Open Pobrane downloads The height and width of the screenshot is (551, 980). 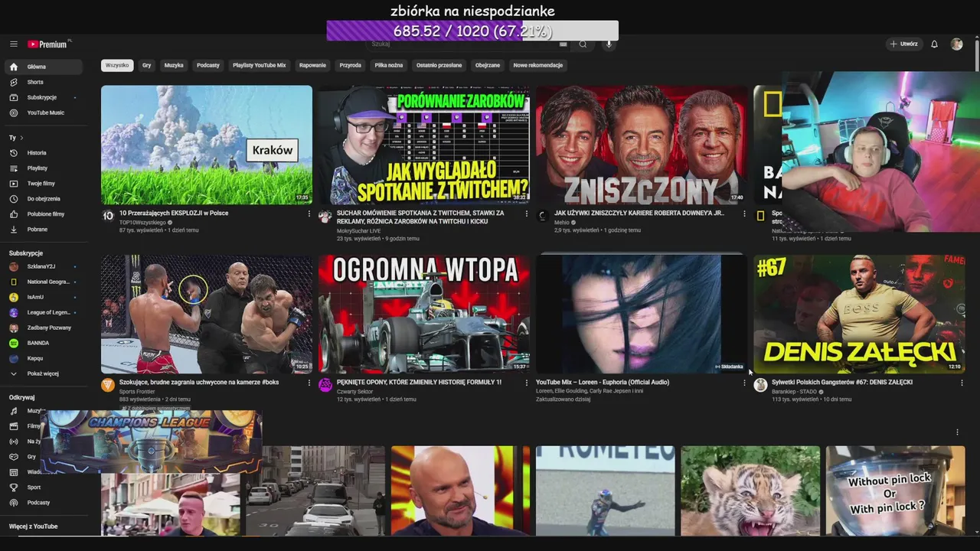click(44, 230)
